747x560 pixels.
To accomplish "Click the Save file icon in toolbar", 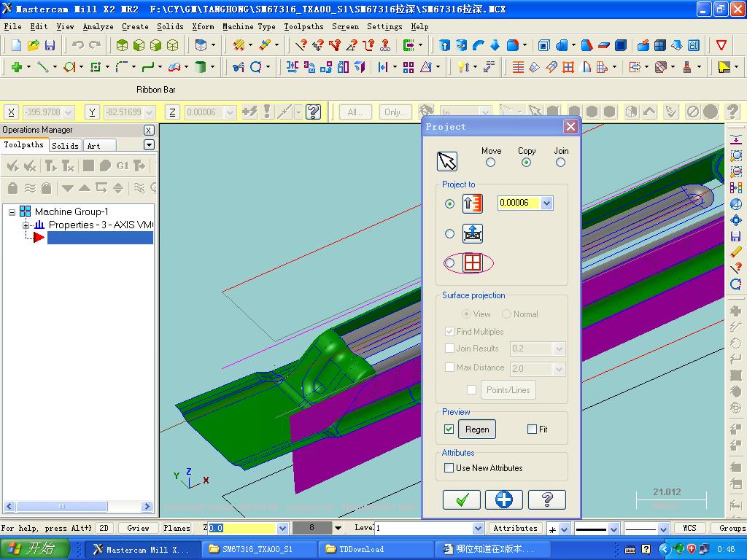I will 50,45.
